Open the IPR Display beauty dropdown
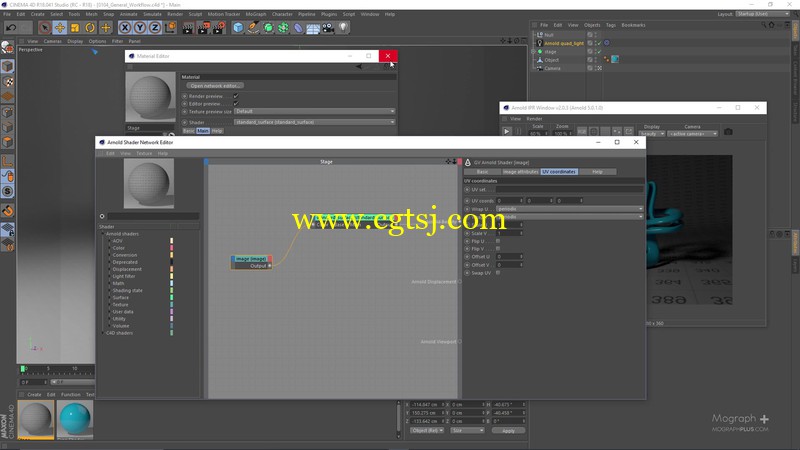 (x=652, y=134)
